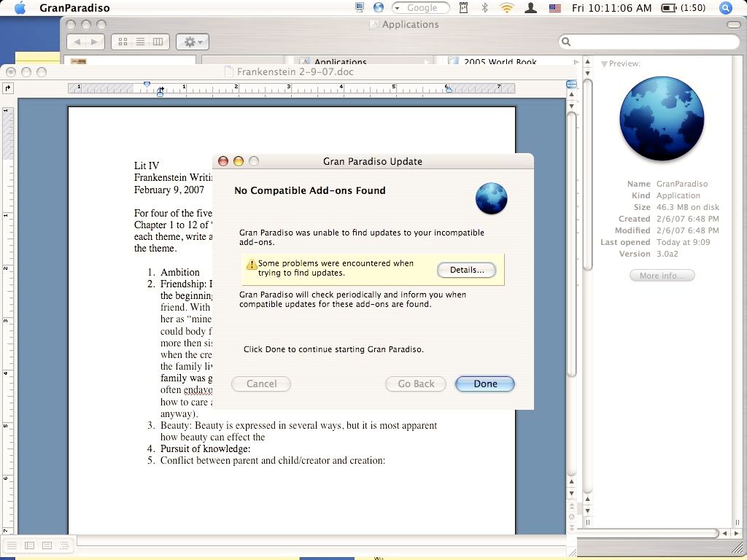Click the Applications title of the Finder window
Screen dimensions: 747x560
[x=410, y=24]
